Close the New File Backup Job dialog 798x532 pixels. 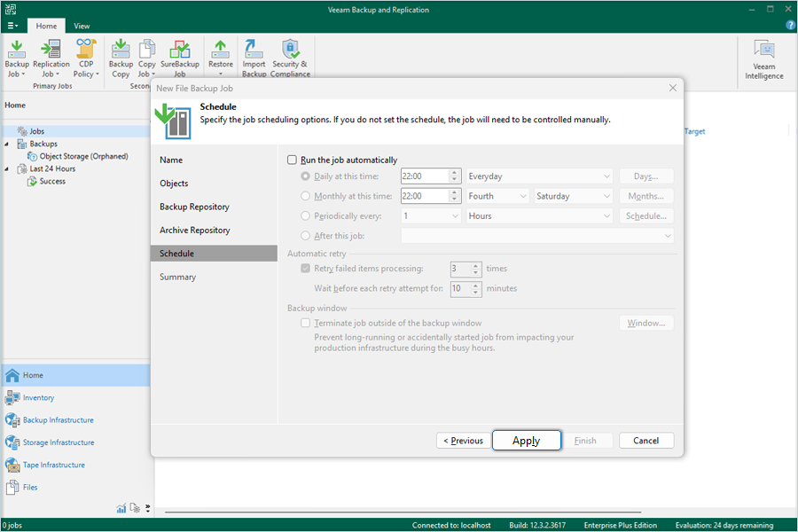(x=673, y=88)
